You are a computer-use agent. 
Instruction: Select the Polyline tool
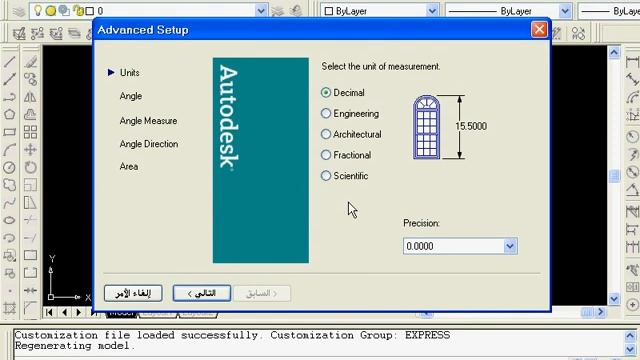(x=10, y=97)
